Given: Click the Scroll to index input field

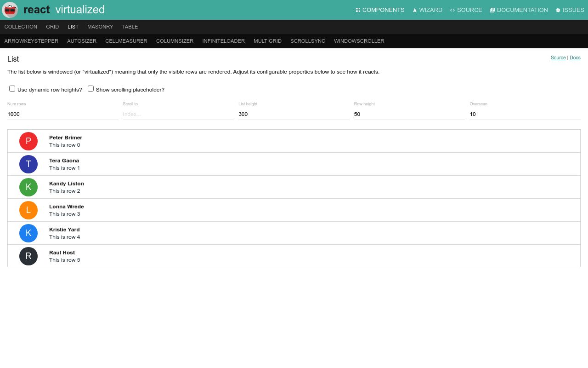Looking at the screenshot, I should coord(178,114).
